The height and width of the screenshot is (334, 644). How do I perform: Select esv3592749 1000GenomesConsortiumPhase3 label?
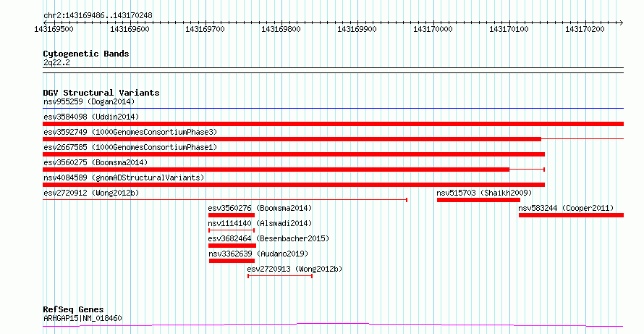(x=130, y=132)
